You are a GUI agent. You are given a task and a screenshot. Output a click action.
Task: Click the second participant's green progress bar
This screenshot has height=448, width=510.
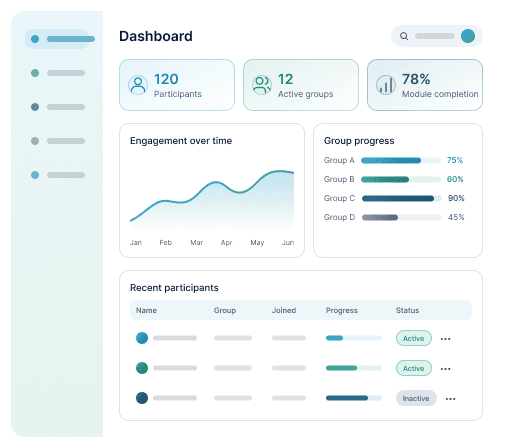coord(354,368)
